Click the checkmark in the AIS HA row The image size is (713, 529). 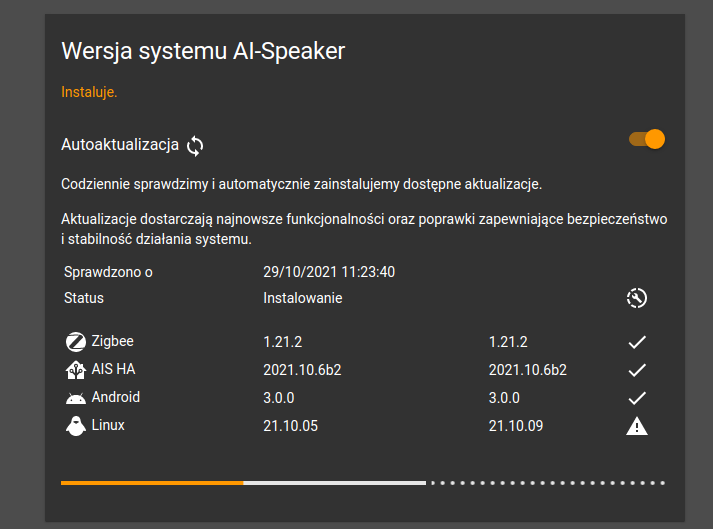(637, 370)
